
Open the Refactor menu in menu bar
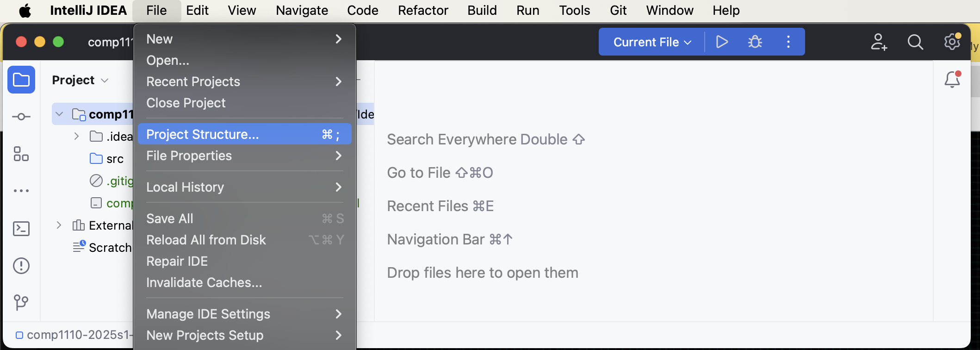pyautogui.click(x=422, y=10)
